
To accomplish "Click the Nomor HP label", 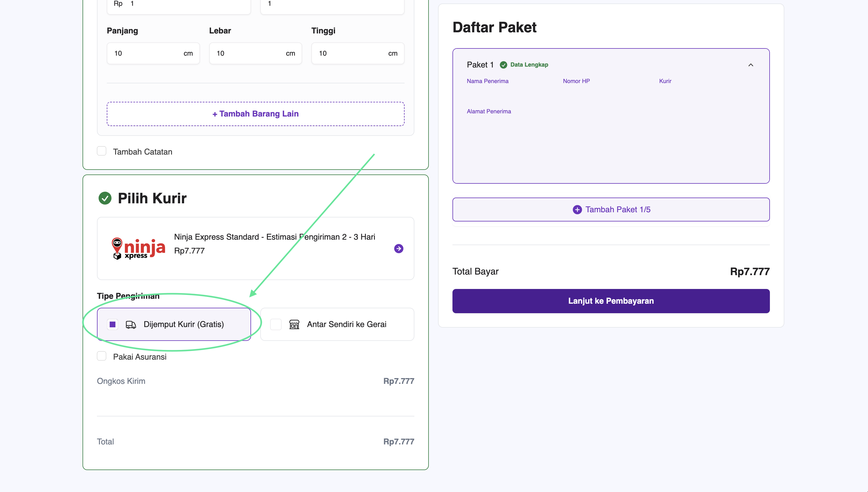I will click(576, 81).
